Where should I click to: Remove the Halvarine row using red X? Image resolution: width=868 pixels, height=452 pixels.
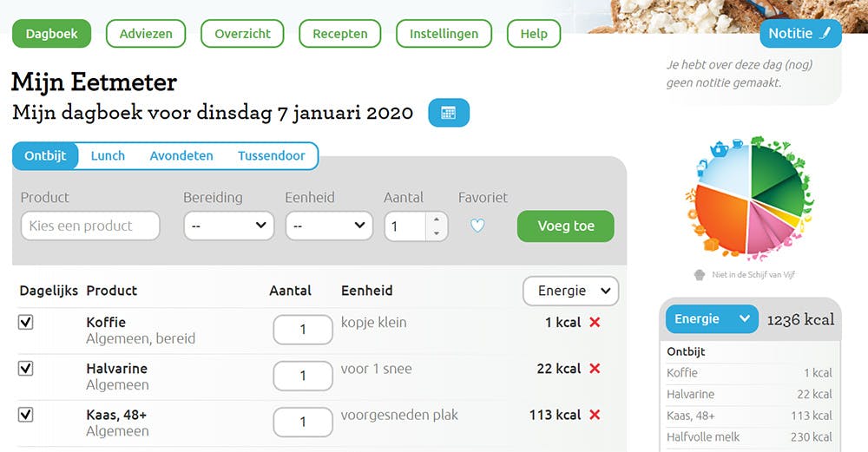[x=595, y=369]
